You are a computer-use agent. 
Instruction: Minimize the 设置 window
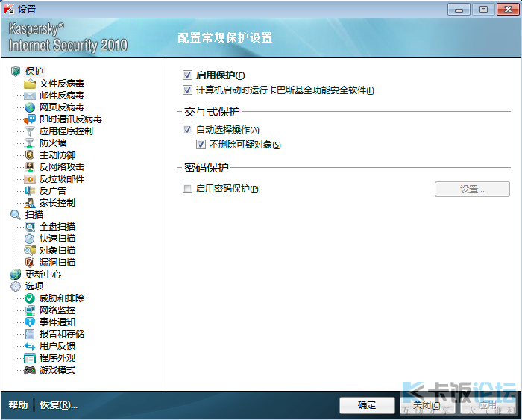point(459,10)
